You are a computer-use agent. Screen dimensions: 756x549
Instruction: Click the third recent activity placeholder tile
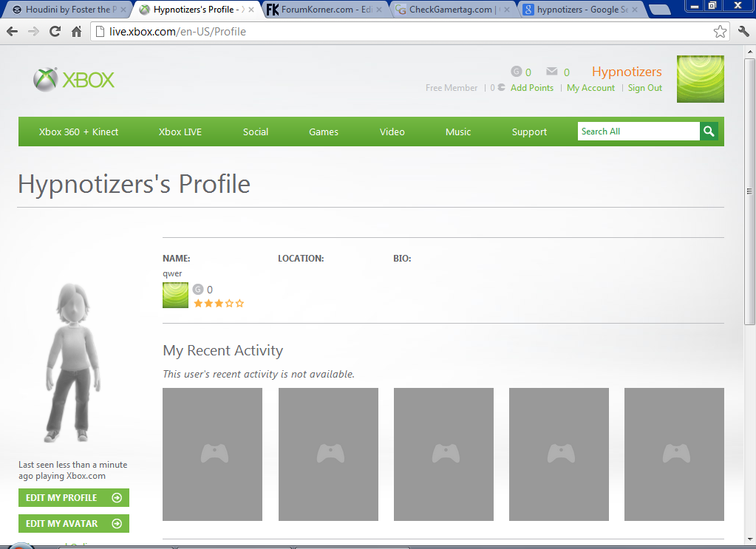(443, 454)
